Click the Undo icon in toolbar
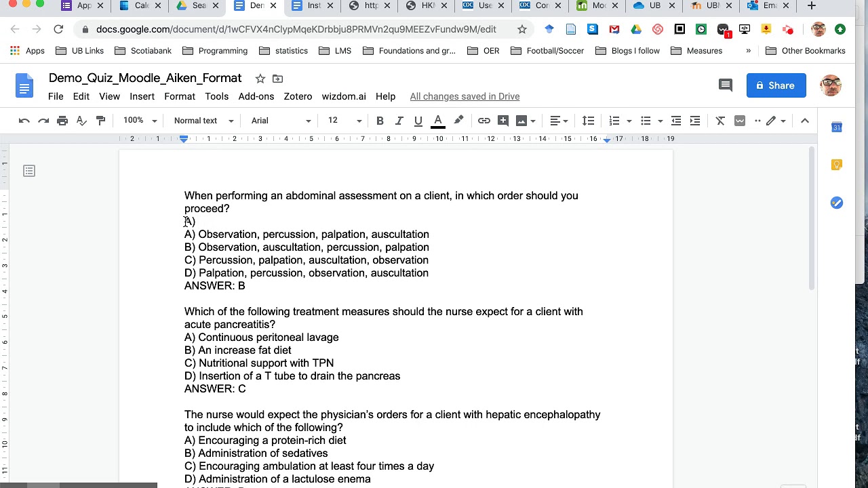 24,121
